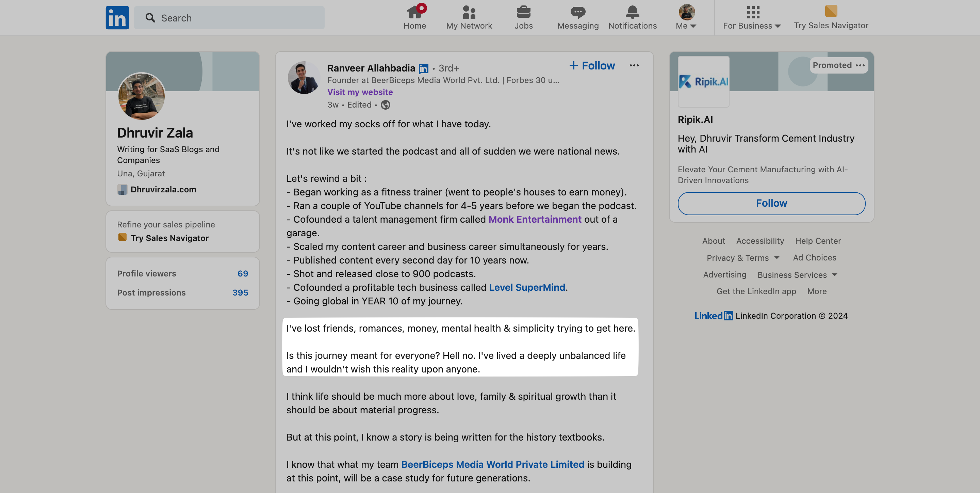The image size is (980, 493).
Task: Open the Help Center footer link
Action: point(818,241)
